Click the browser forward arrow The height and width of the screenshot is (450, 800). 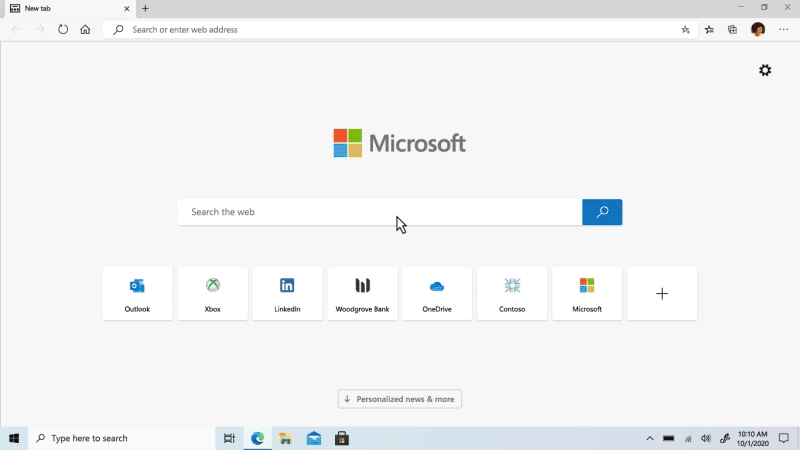[x=39, y=30]
